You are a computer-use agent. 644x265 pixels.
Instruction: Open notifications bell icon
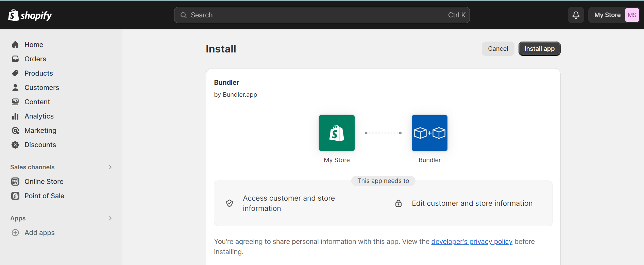click(576, 15)
